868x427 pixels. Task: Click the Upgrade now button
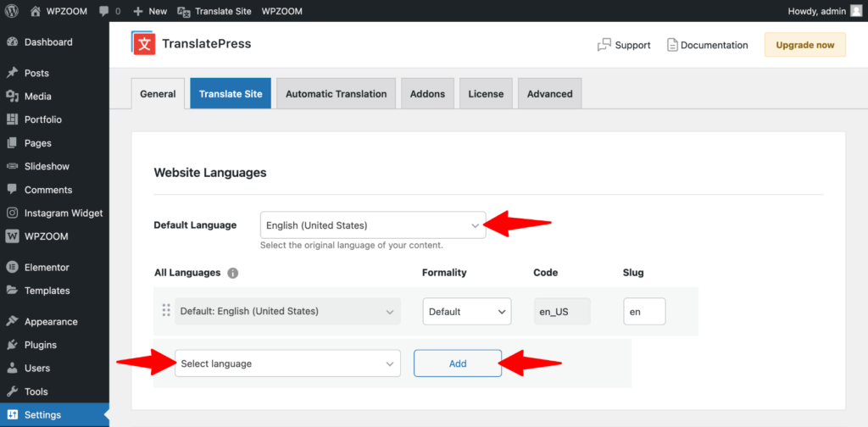pyautogui.click(x=804, y=45)
